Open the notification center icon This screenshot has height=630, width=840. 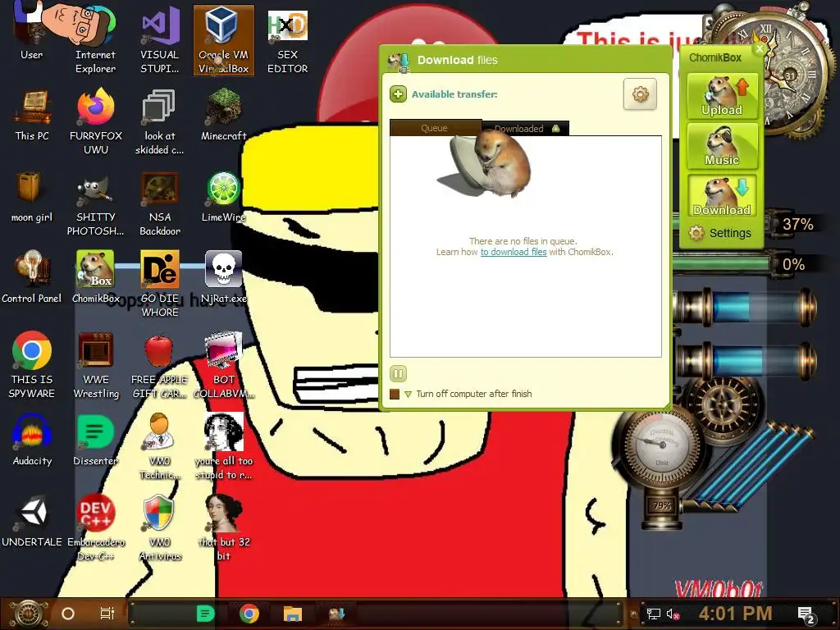806,614
